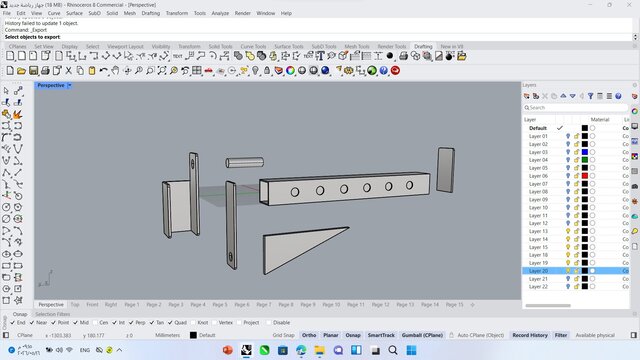Open the Millimeters units selector in status bar

point(167,335)
